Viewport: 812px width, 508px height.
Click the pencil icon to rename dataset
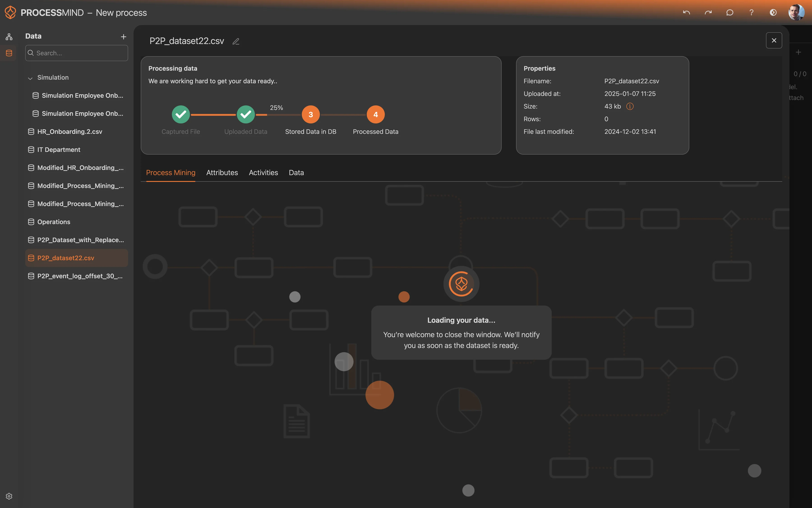(x=236, y=41)
